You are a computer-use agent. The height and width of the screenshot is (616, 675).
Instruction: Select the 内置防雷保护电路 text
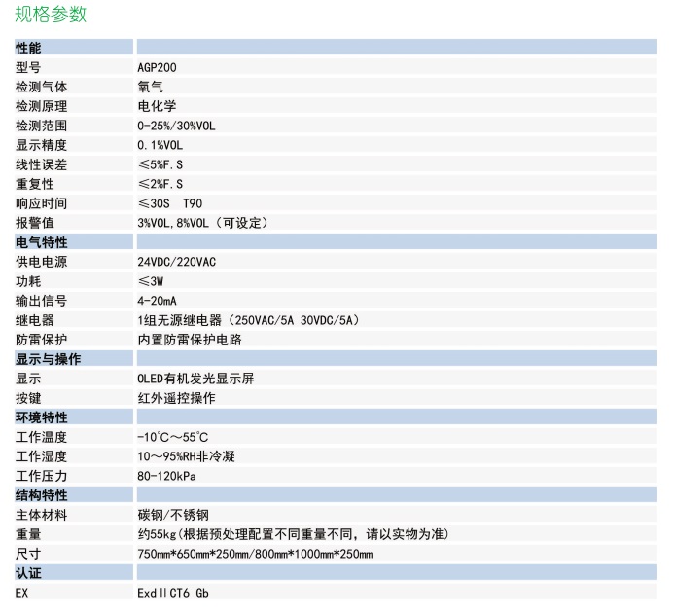click(190, 340)
